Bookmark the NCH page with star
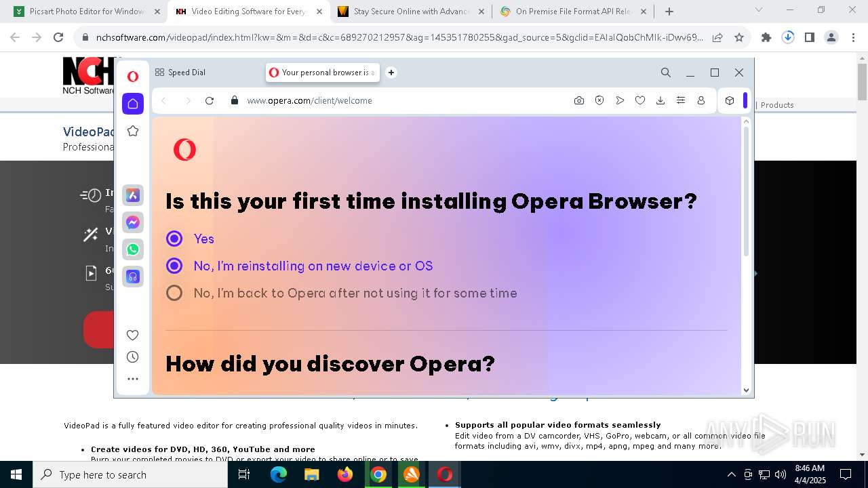868x488 pixels. tap(739, 38)
